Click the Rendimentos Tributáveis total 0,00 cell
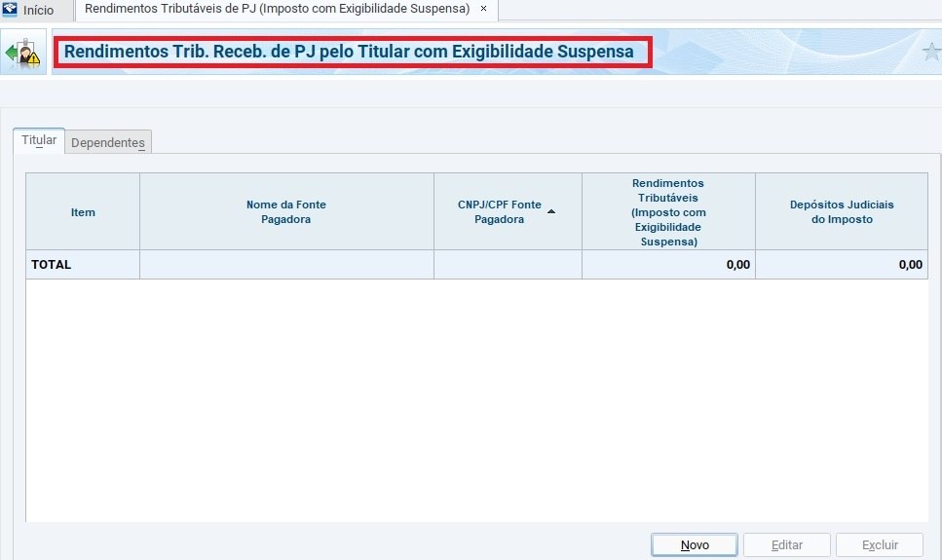 668,265
